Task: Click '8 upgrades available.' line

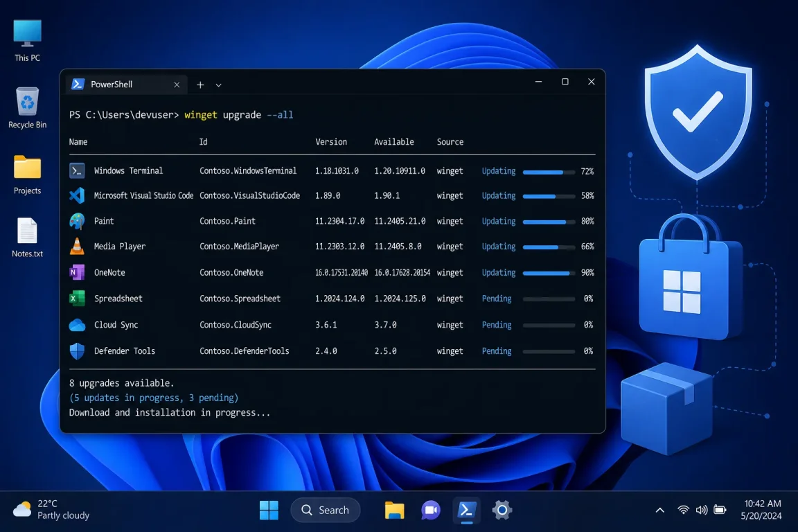Action: pyautogui.click(x=122, y=383)
